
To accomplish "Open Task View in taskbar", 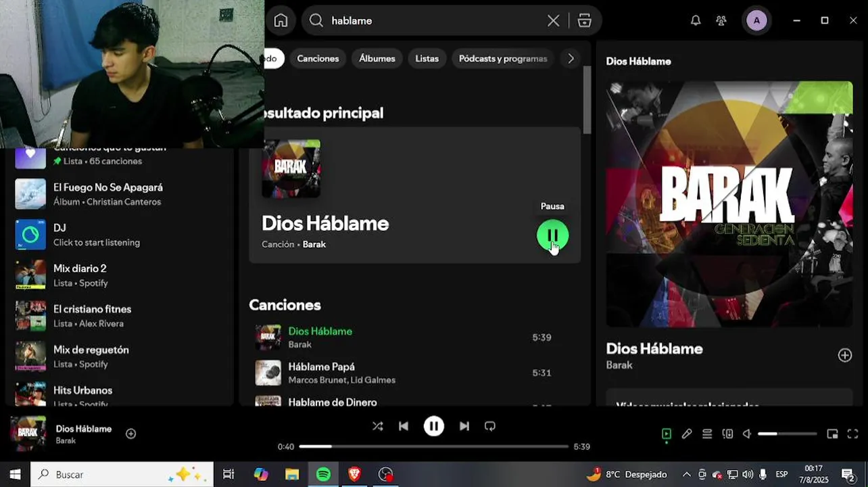I will click(228, 474).
